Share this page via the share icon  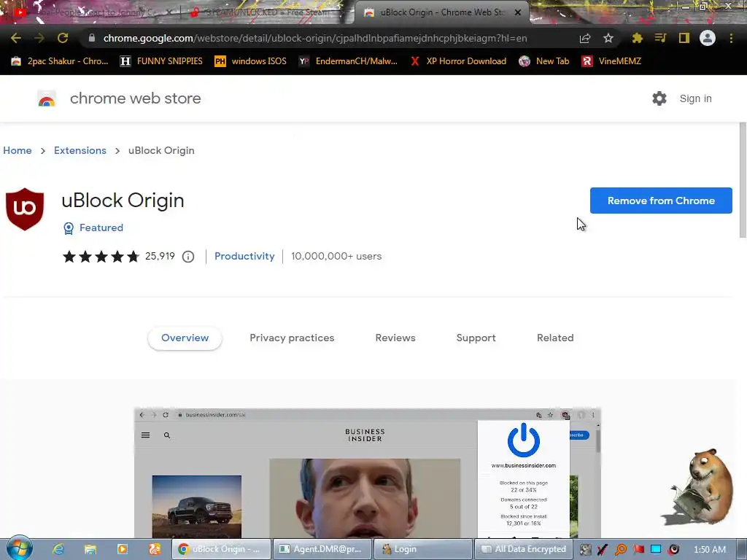(x=585, y=38)
